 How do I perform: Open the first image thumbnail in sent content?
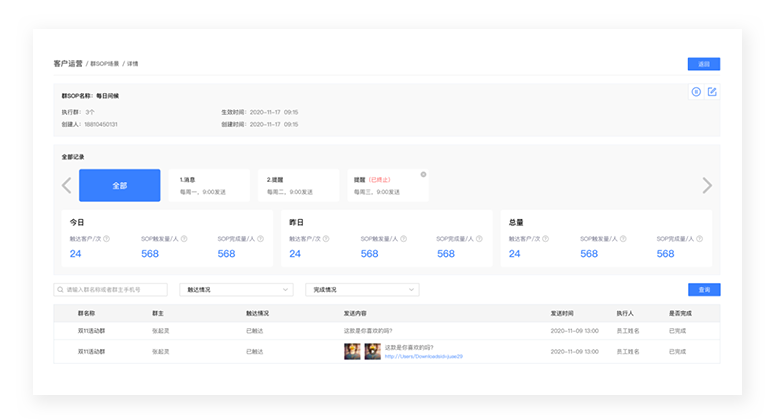351,351
